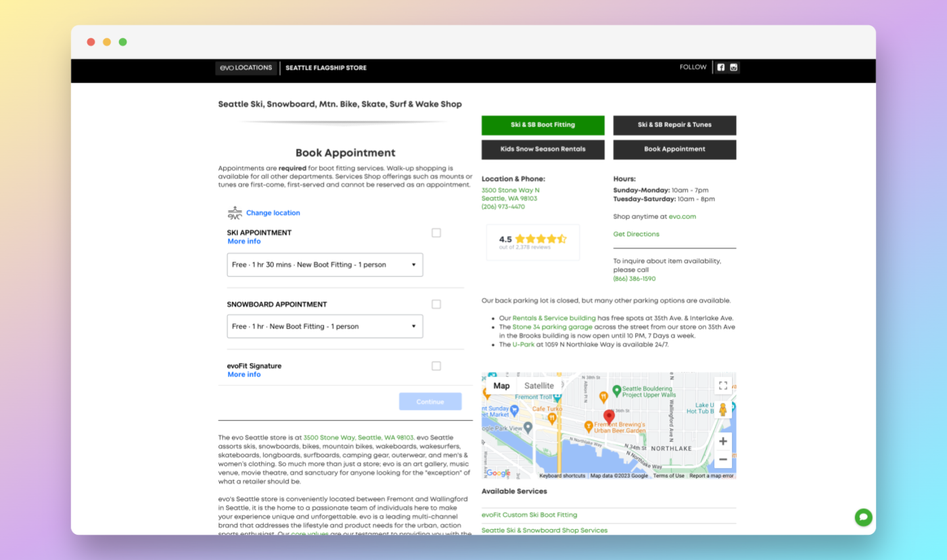947x560 pixels.
Task: Check the evoFit Signature option
Action: pyautogui.click(x=436, y=366)
